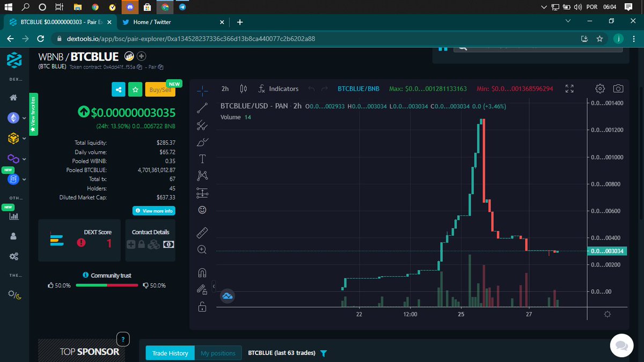
Task: Toggle stay in drawing mode
Action: pyautogui.click(x=202, y=290)
